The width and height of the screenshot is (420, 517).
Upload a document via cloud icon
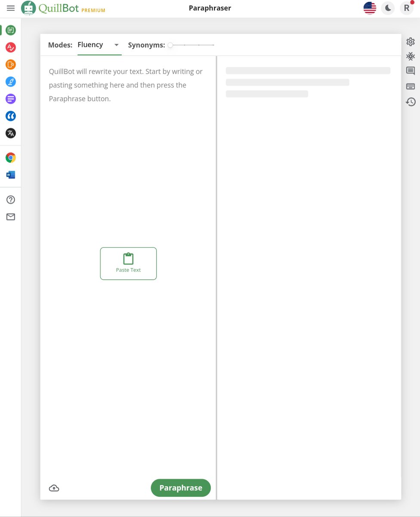pos(54,488)
